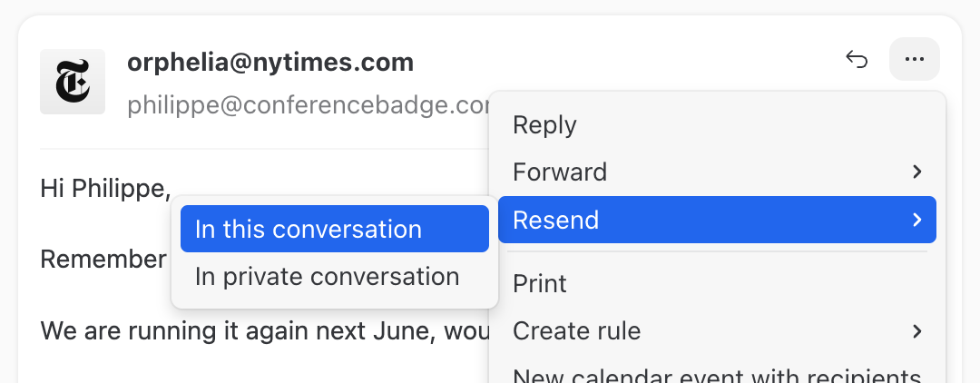Select Forward in the dropdown menu

pos(560,172)
